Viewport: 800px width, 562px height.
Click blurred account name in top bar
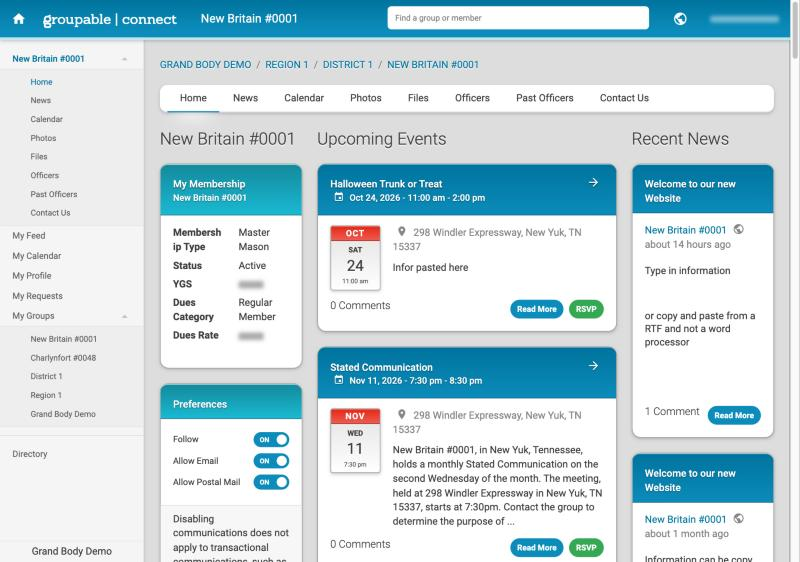click(x=744, y=19)
